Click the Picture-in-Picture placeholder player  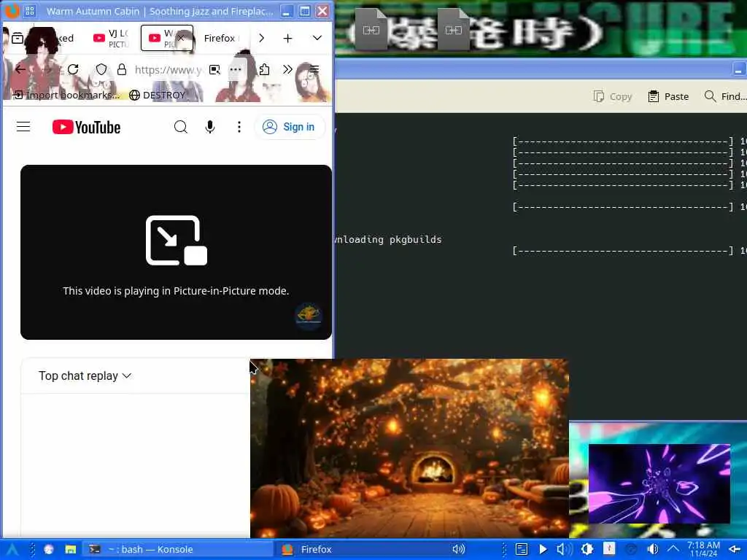pyautogui.click(x=176, y=252)
